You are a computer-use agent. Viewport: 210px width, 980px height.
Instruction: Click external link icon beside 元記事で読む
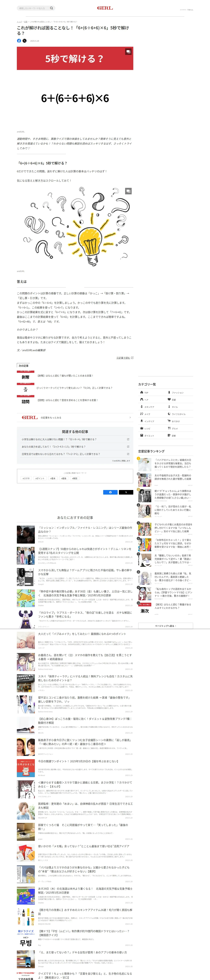tap(132, 358)
